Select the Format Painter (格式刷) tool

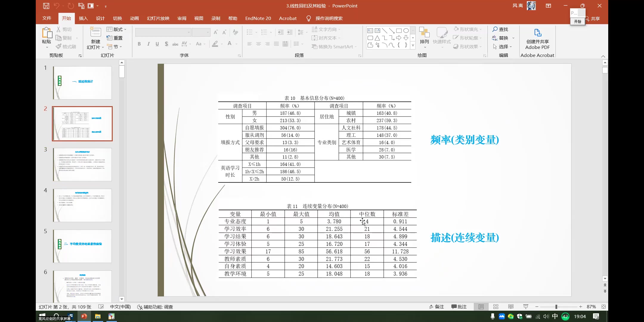click(58, 46)
